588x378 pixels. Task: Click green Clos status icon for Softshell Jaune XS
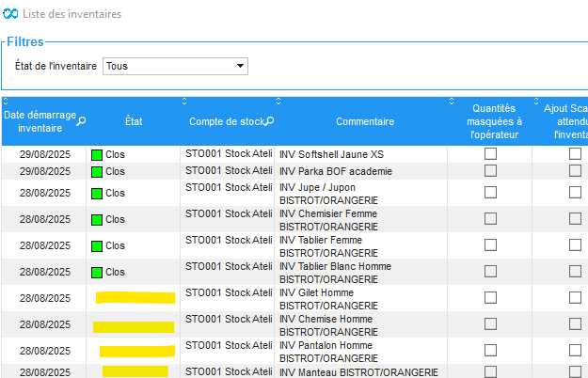[x=97, y=154]
